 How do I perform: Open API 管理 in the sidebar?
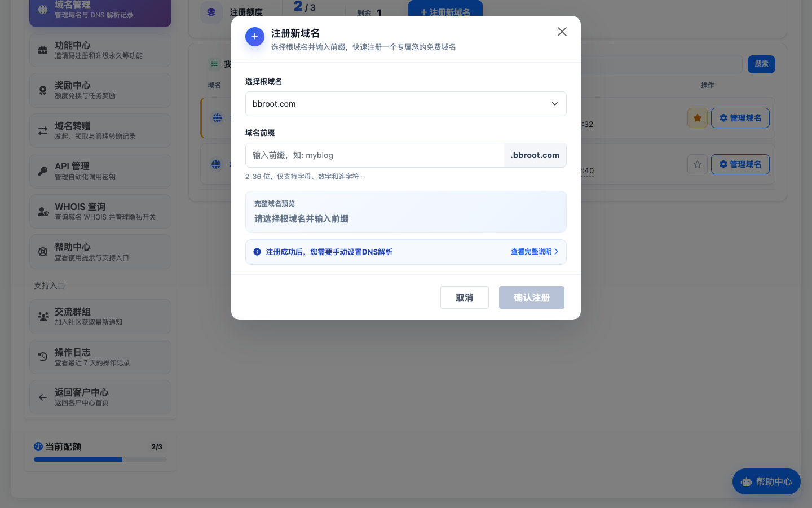click(x=100, y=171)
